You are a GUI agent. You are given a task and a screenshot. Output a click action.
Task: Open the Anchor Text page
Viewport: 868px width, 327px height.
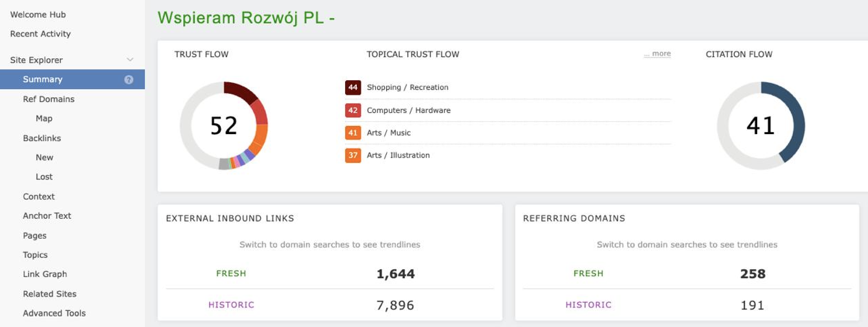[47, 216]
